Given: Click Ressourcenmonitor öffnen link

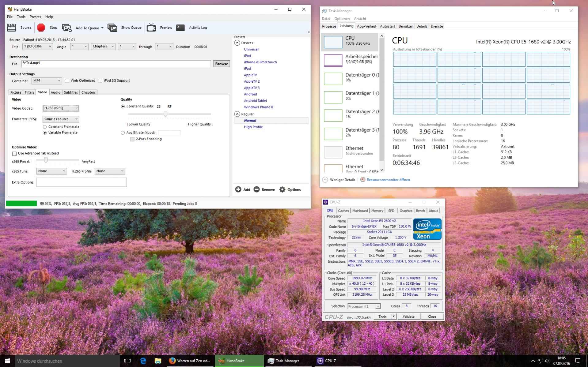Looking at the screenshot, I should (x=388, y=180).
